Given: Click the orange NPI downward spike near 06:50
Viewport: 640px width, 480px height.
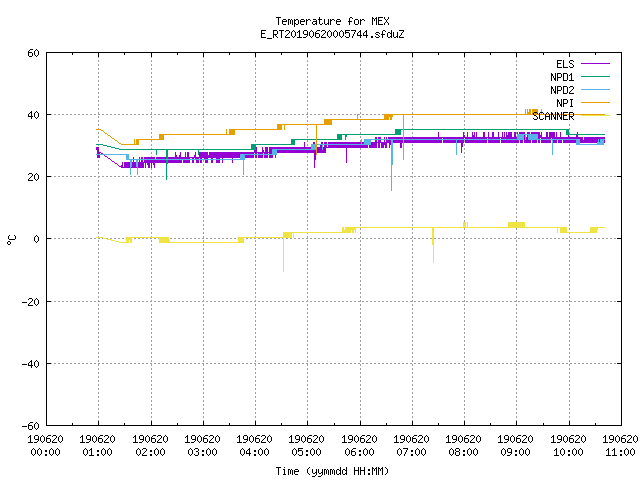Looking at the screenshot, I should (403, 138).
